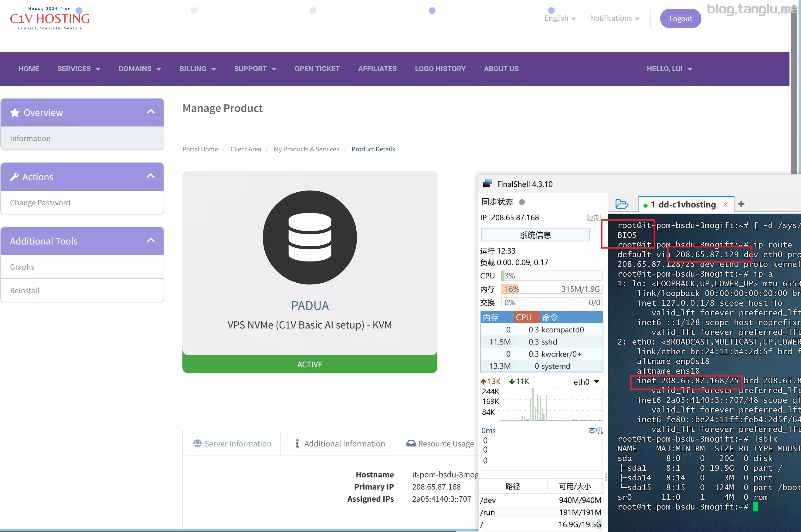The image size is (801, 532).
Task: Switch to Resource Usage tab
Action: (440, 443)
